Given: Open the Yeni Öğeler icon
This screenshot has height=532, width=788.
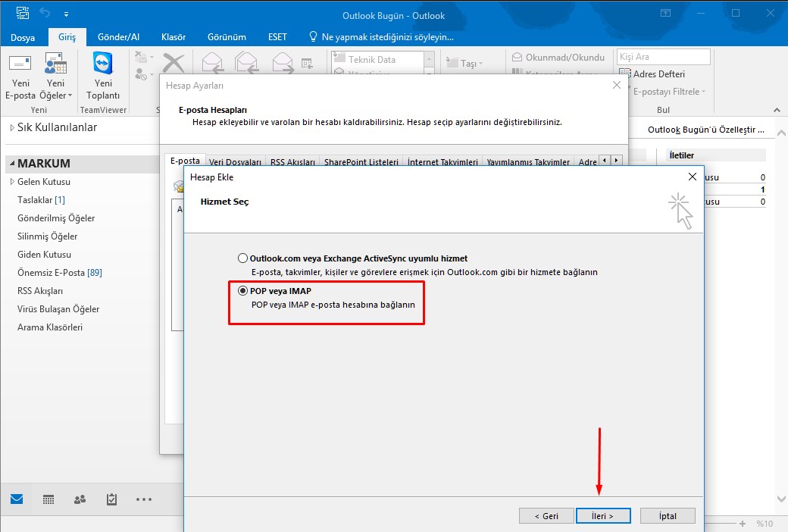Looking at the screenshot, I should click(55, 64).
